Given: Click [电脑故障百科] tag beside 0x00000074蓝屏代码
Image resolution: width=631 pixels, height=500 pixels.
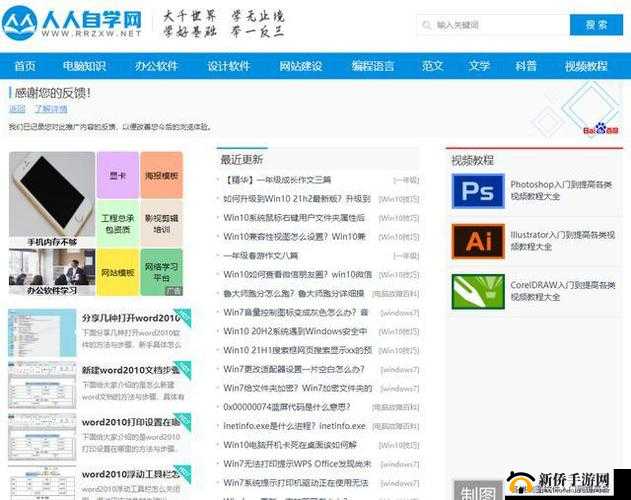Looking at the screenshot, I should coord(396,407).
